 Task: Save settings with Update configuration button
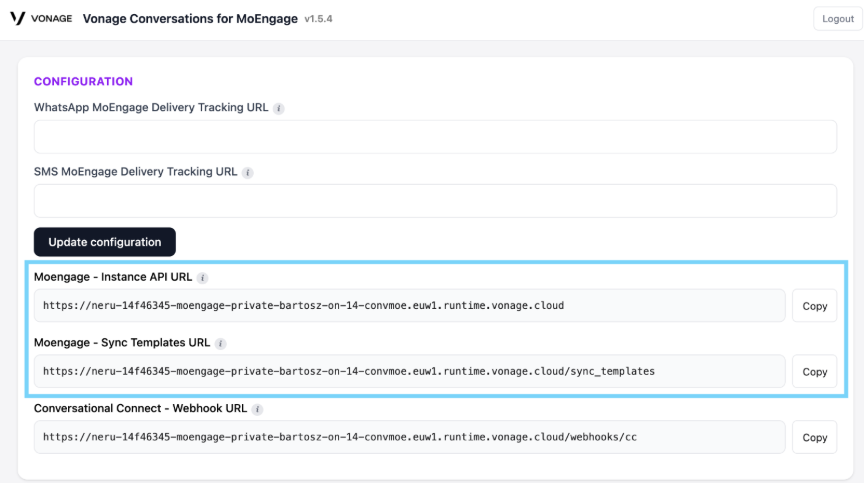[105, 242]
